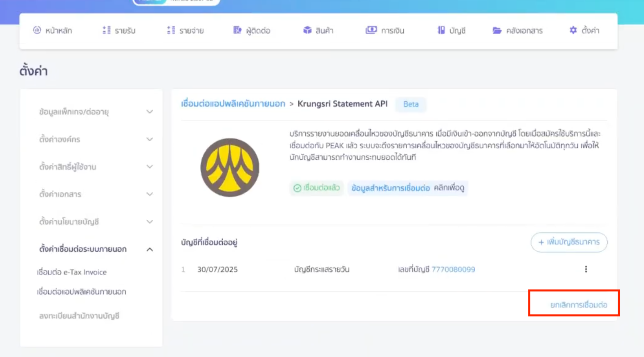The width and height of the screenshot is (644, 357).
Task: Click the green check icon in เชื่อมต่อแล้ว badge
Action: point(297,188)
